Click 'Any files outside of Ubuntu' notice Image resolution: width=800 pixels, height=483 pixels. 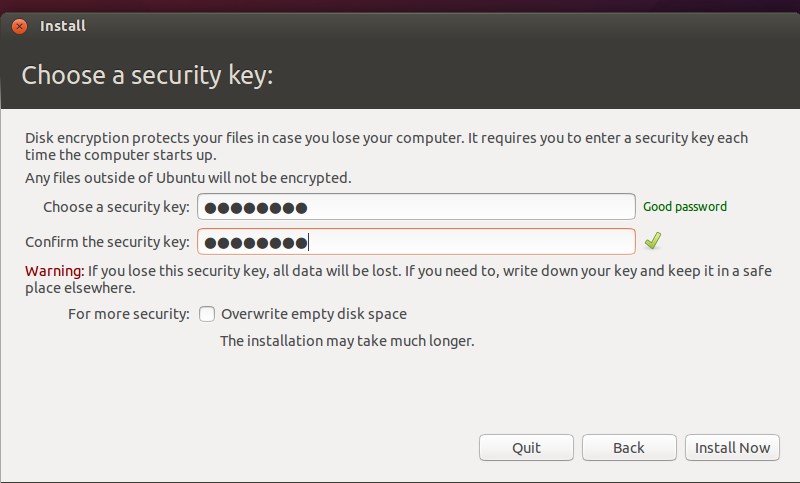188,178
